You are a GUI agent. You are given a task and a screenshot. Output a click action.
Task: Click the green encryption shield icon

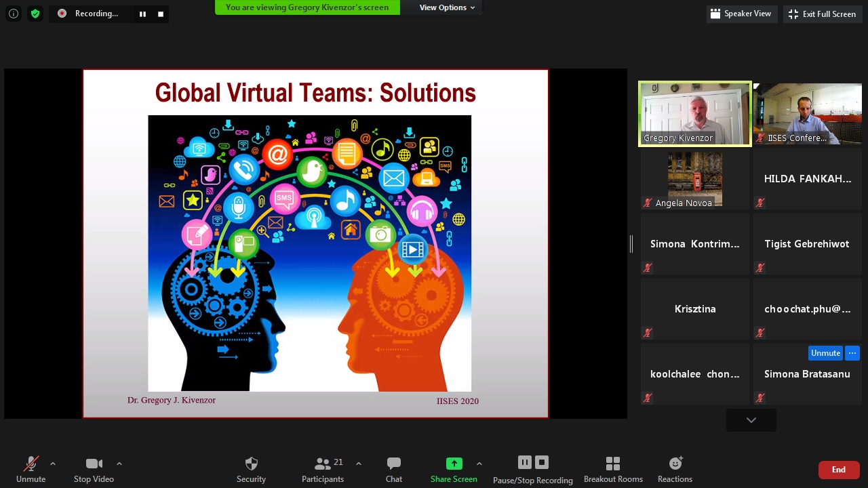point(35,14)
